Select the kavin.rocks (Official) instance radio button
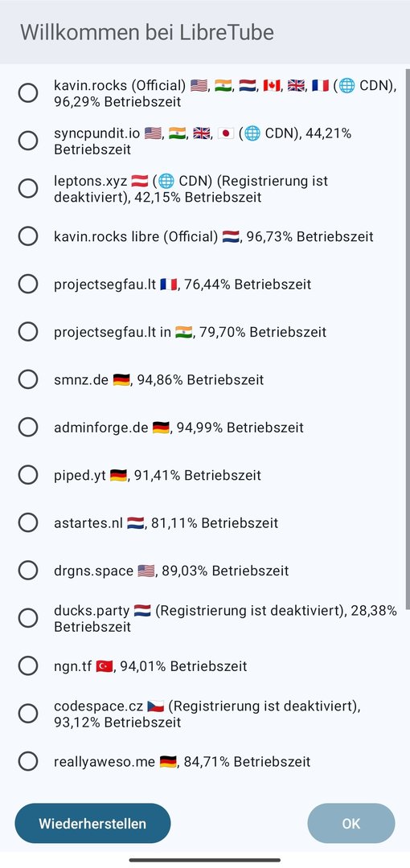410x868 pixels. (27, 93)
